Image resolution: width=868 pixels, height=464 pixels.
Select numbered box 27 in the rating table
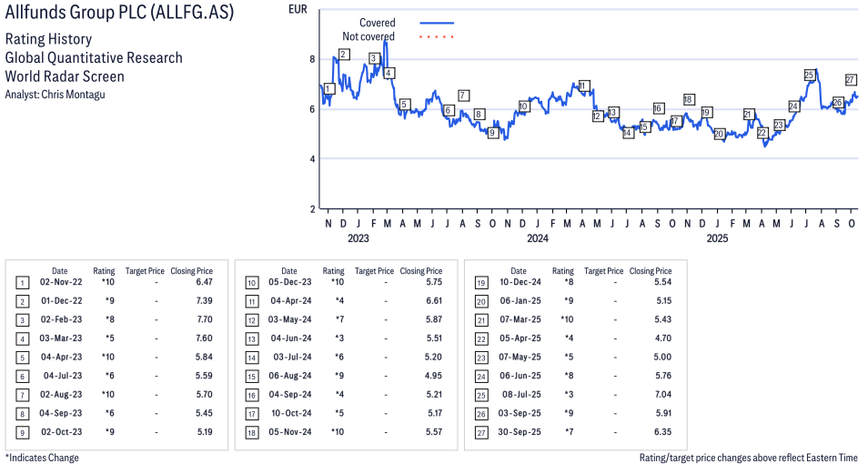point(480,431)
